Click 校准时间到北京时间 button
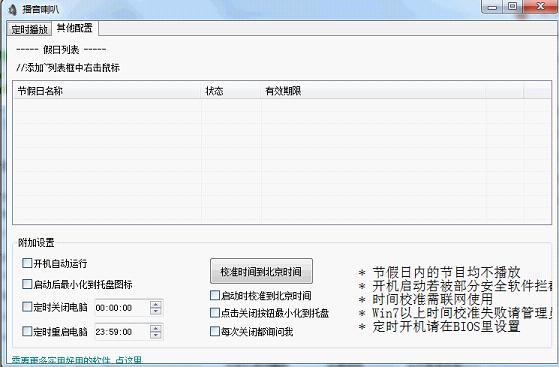 tap(261, 271)
